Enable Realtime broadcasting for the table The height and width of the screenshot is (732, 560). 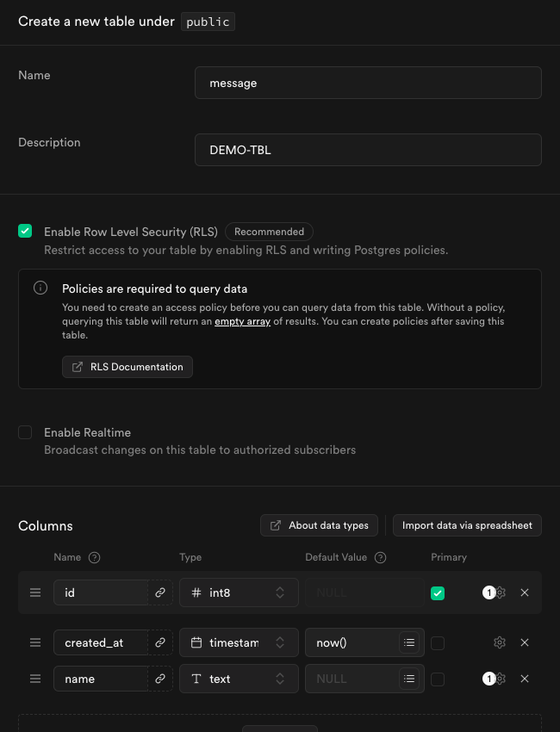pos(25,432)
